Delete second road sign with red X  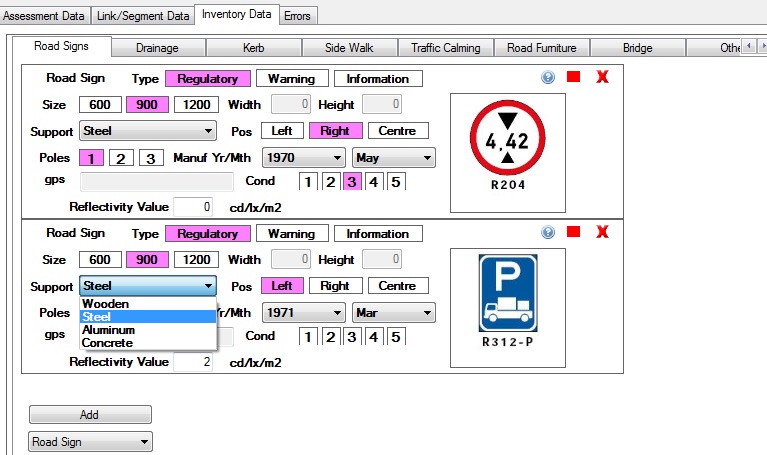(602, 232)
